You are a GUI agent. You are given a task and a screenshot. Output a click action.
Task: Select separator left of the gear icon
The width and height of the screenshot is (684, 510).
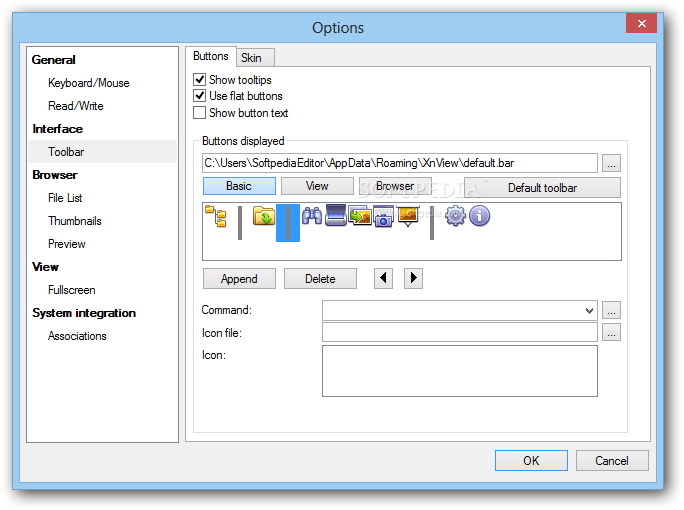coord(432,222)
